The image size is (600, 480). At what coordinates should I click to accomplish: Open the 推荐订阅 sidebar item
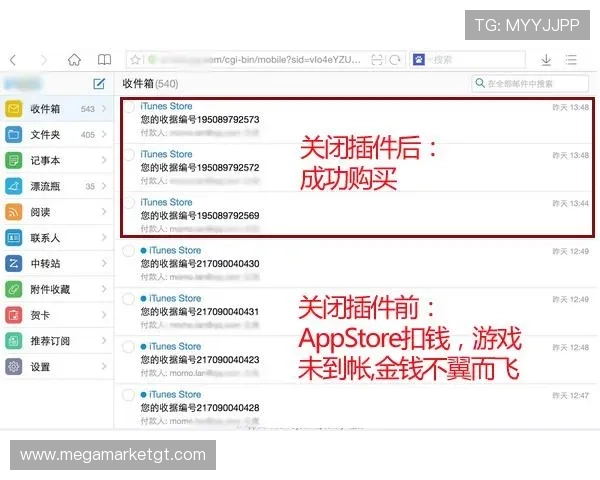[x=57, y=341]
